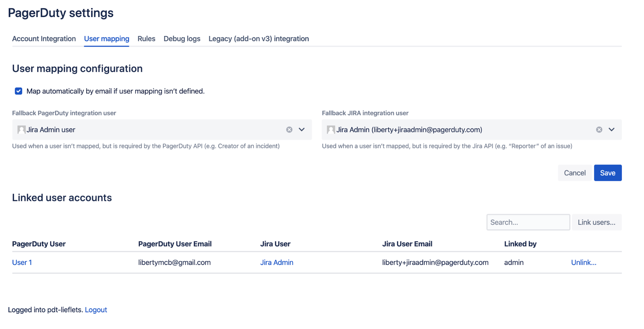Image resolution: width=644 pixels, height=329 pixels.
Task: Click Fallback JIRA integration user label
Action: point(365,113)
